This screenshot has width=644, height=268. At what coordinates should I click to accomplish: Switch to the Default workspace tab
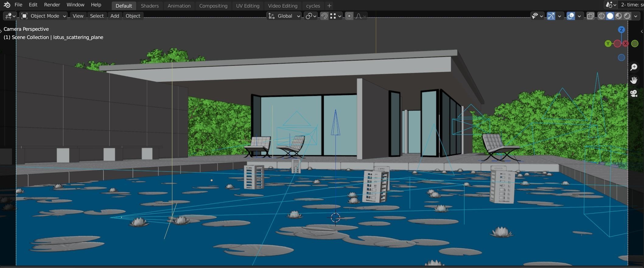pyautogui.click(x=124, y=6)
